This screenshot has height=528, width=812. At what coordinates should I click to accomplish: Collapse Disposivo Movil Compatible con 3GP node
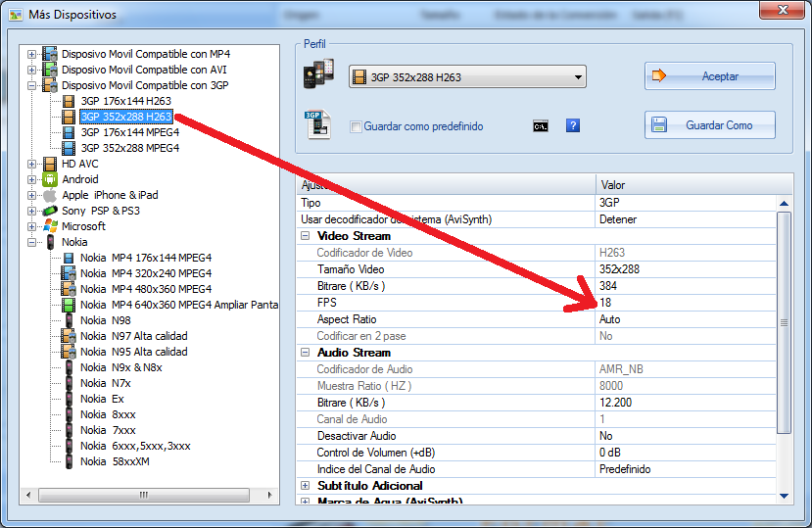pyautogui.click(x=31, y=85)
